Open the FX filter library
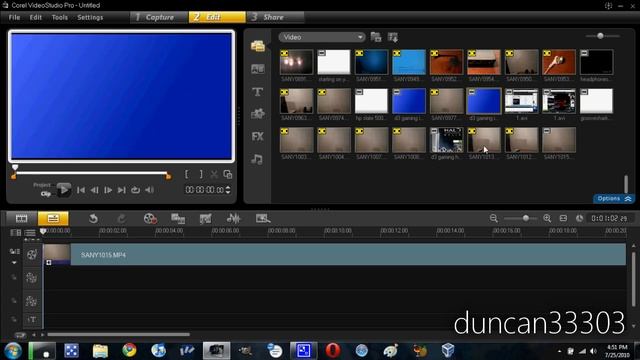This screenshot has height=360, width=640. [258, 136]
